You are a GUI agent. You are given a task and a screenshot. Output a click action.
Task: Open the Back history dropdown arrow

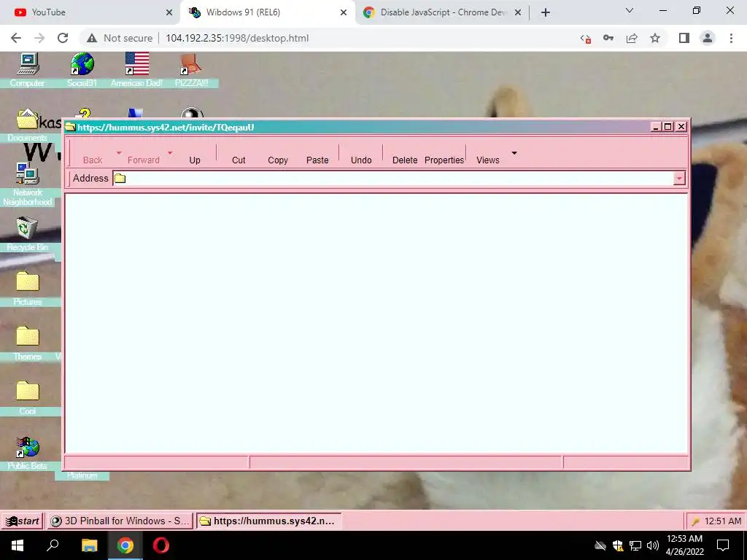(119, 153)
